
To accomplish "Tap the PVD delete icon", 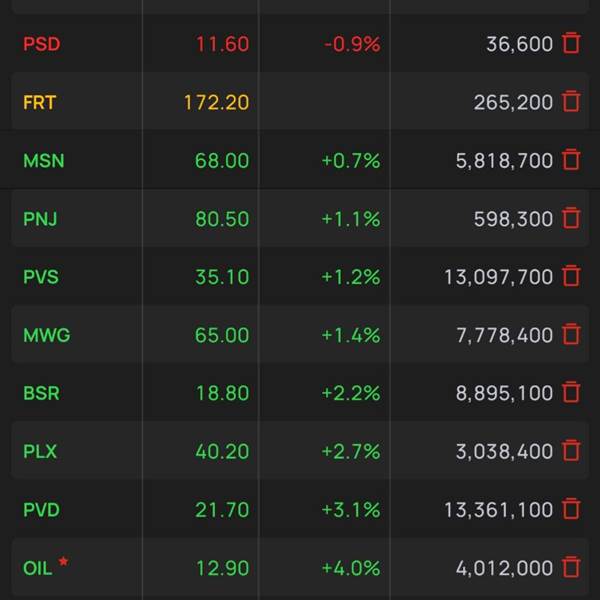I will coord(571,509).
